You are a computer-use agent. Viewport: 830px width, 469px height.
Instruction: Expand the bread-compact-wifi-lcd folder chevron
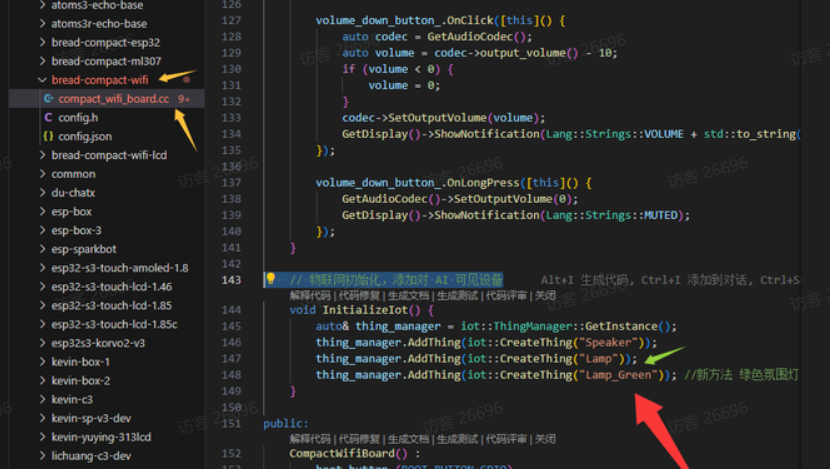coord(42,155)
